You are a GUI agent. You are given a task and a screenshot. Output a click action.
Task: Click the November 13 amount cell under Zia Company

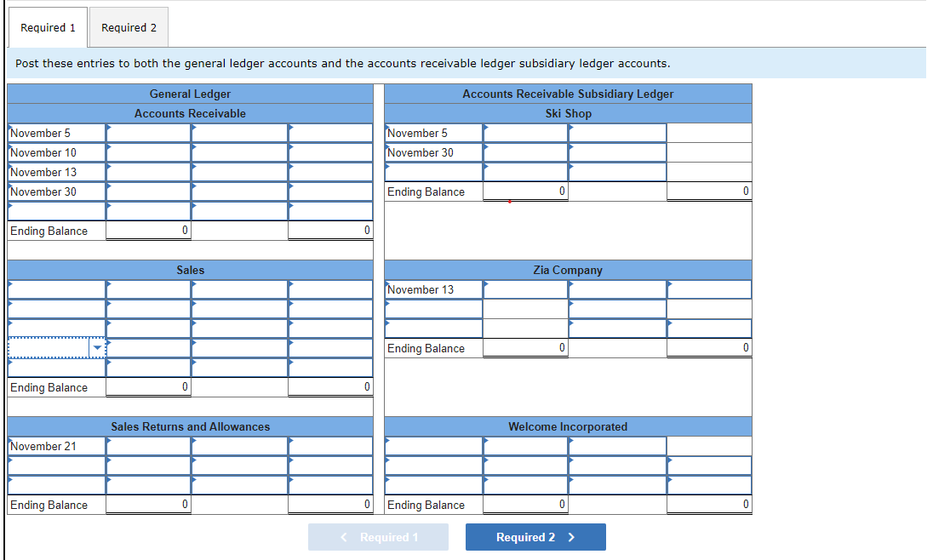pos(524,289)
